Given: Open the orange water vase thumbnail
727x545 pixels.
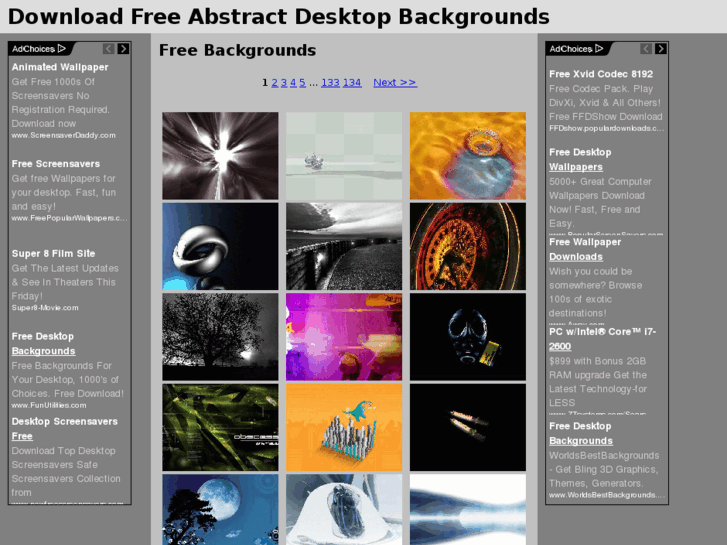Looking at the screenshot, I should [468, 156].
